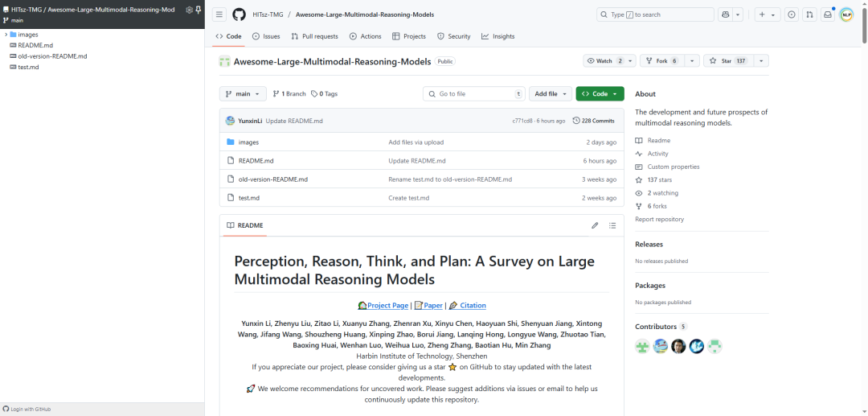Open the Issues shortcut icon in the header
The image size is (868, 416).
[792, 14]
